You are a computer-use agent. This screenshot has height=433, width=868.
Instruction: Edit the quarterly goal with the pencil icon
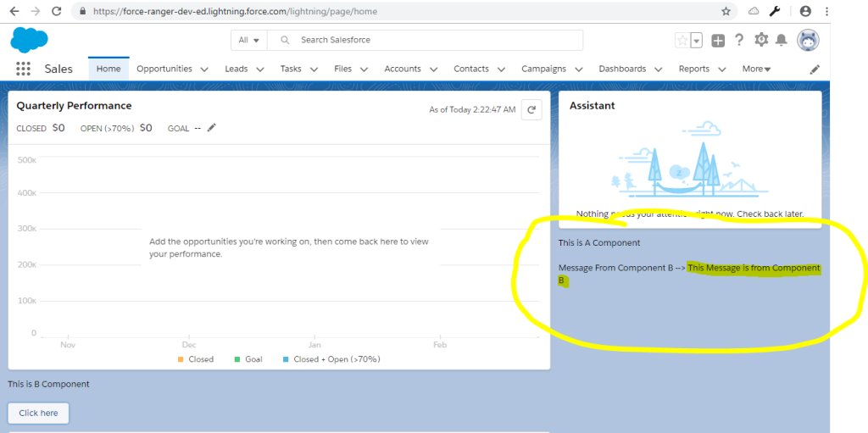point(211,128)
